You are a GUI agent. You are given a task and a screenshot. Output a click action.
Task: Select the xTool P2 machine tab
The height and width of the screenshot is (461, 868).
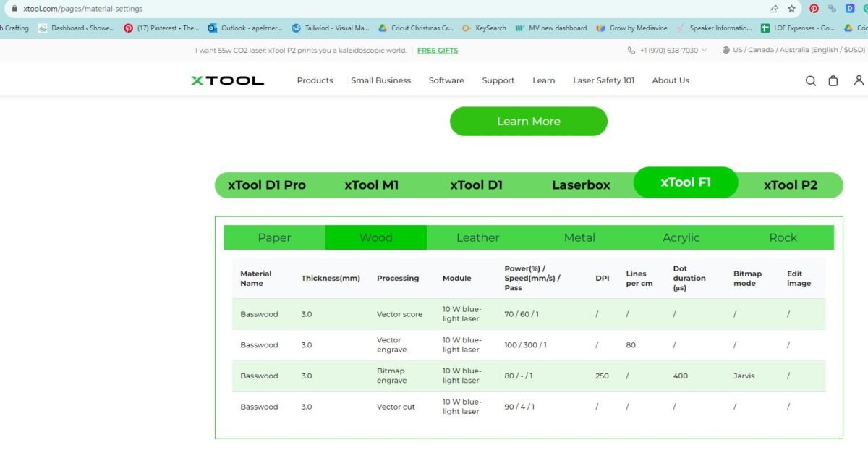tap(791, 185)
